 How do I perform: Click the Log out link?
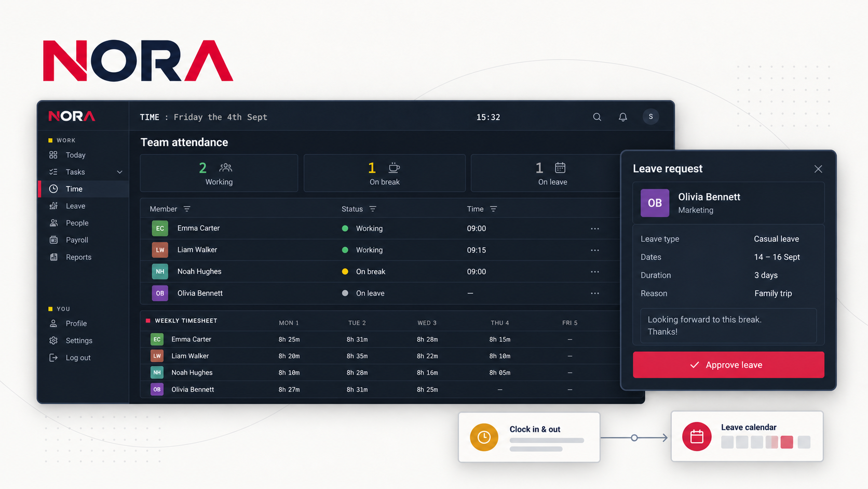click(78, 358)
